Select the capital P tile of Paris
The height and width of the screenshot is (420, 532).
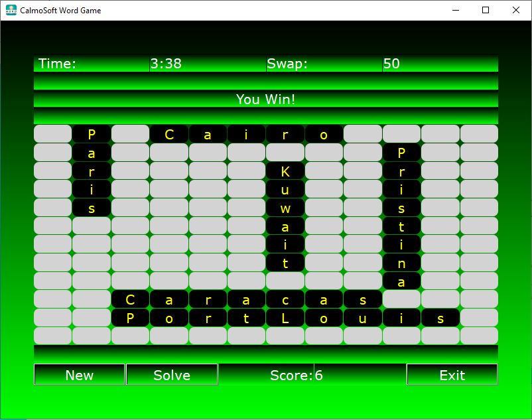(x=91, y=133)
